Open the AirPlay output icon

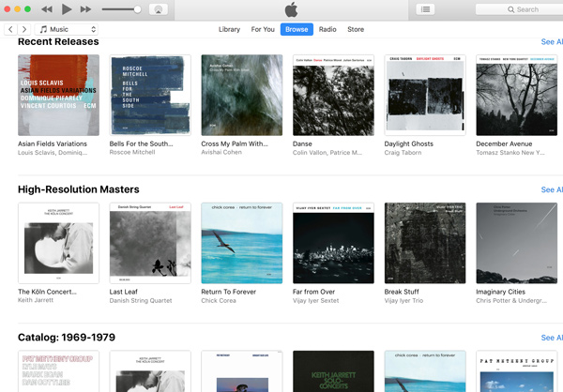(159, 9)
